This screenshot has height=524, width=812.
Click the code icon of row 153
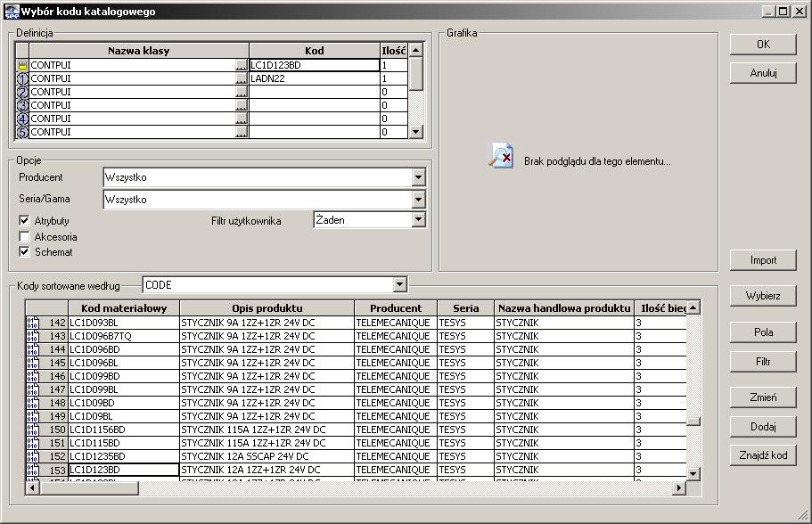33,471
